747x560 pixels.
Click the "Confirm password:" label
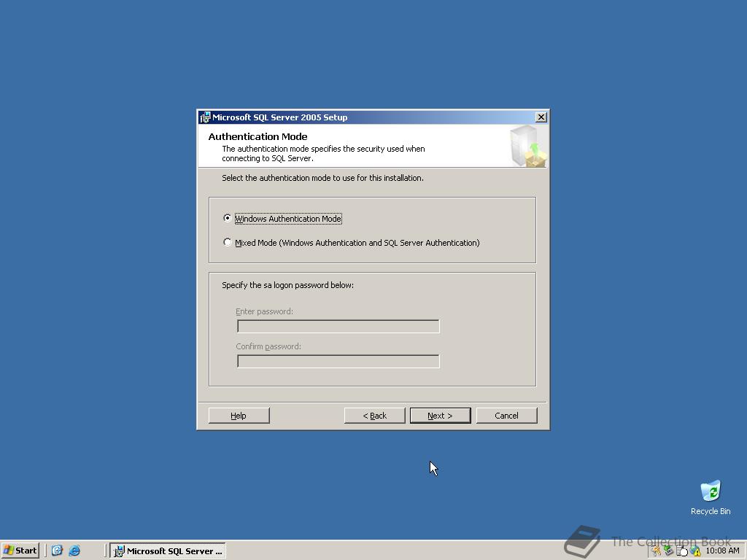click(268, 346)
